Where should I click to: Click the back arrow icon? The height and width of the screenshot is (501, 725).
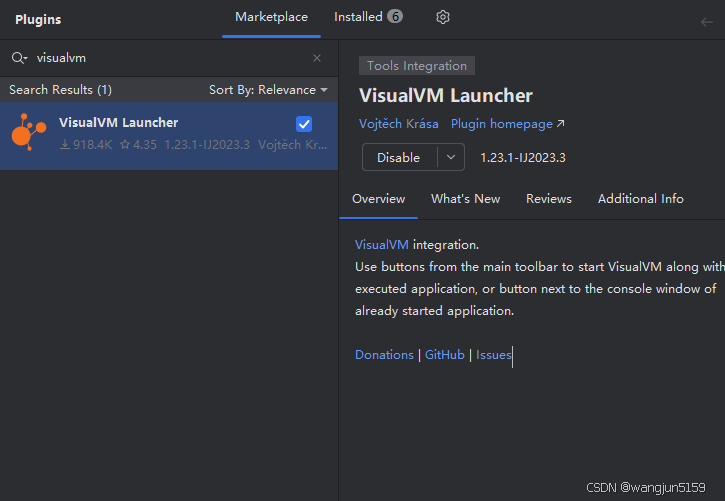click(707, 22)
